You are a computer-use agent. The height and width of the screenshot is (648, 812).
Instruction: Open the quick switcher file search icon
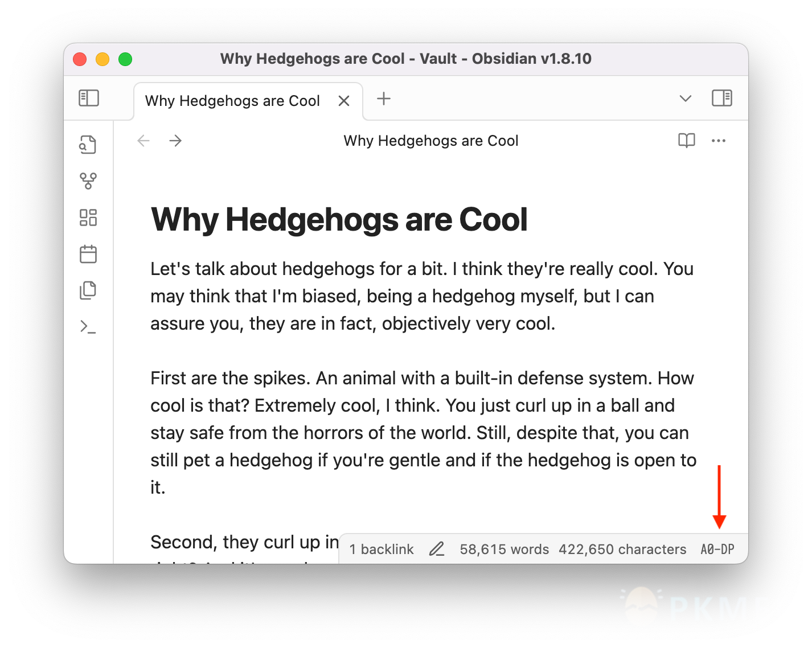point(88,145)
